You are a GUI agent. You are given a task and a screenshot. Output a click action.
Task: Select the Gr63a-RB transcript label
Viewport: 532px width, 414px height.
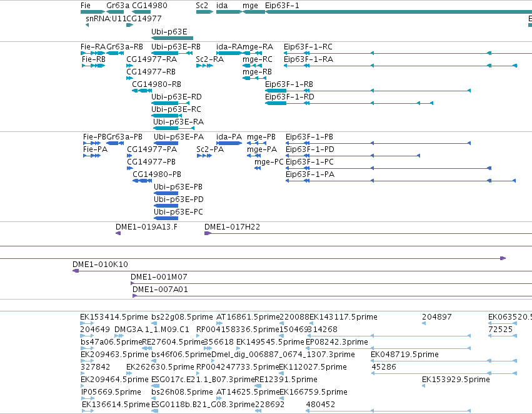click(x=124, y=46)
